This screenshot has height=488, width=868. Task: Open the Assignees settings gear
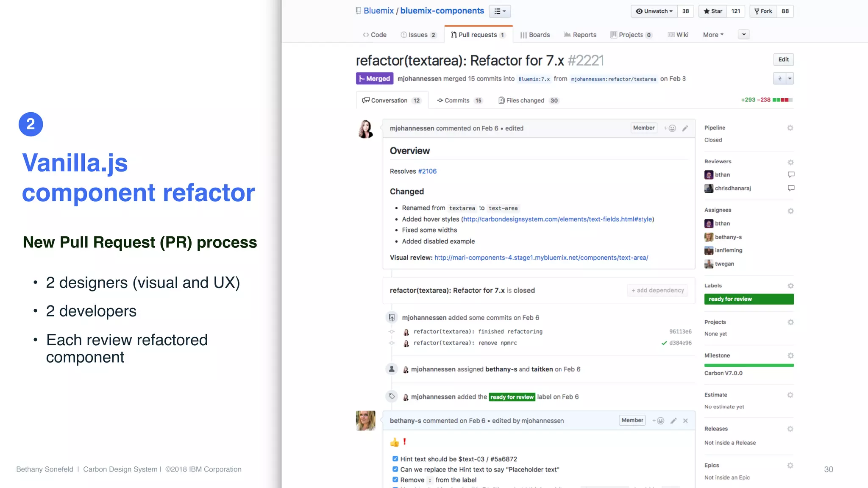[x=790, y=211]
